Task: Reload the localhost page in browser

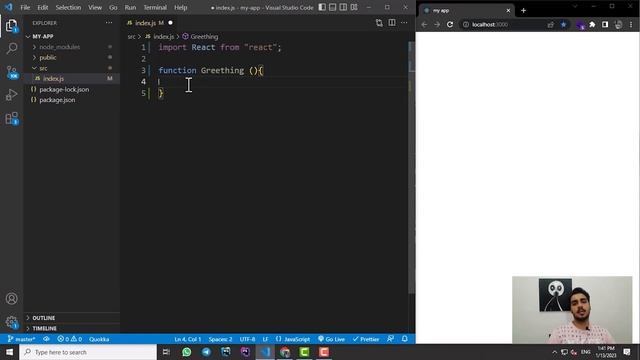Action: pyautogui.click(x=450, y=24)
